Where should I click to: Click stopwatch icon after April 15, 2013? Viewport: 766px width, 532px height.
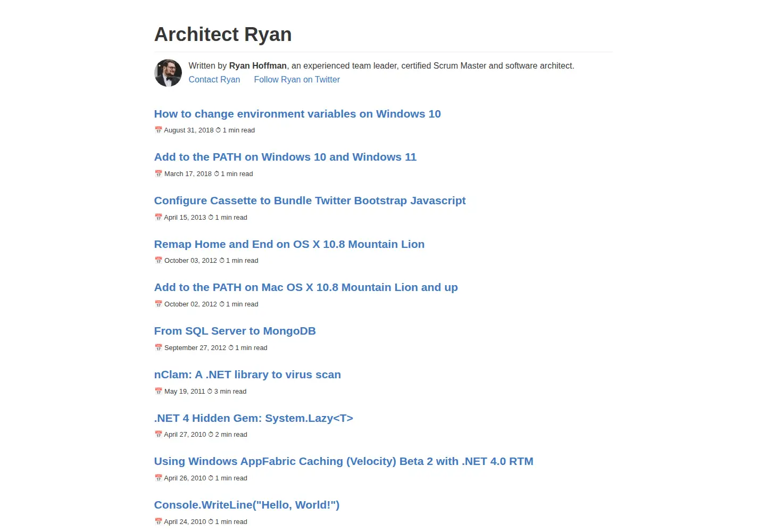[x=211, y=217]
